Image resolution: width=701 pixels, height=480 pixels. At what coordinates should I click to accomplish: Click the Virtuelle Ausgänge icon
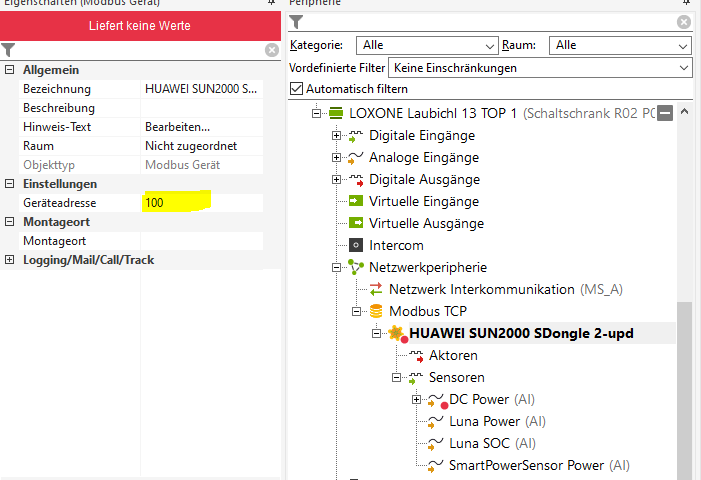click(x=356, y=223)
